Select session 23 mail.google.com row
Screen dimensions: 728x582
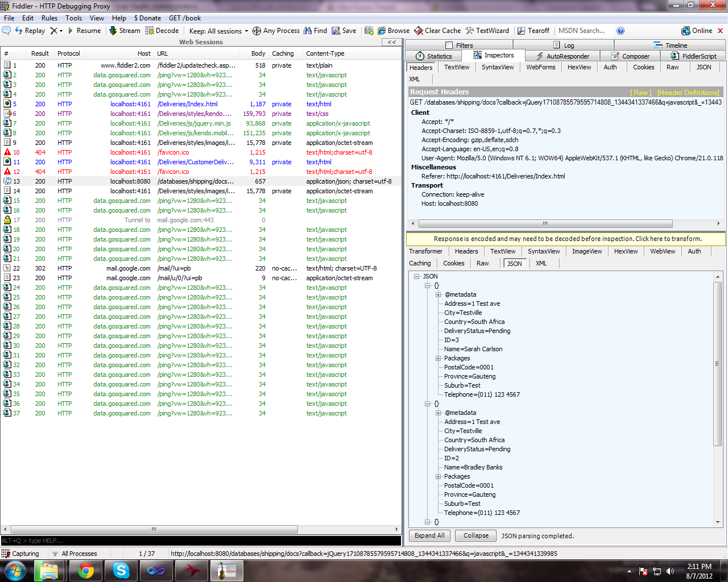click(201, 278)
